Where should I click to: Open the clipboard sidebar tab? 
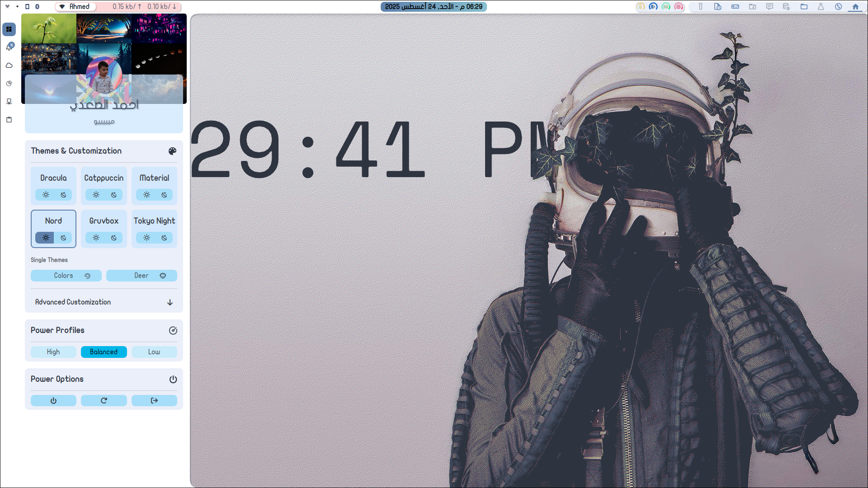point(9,120)
